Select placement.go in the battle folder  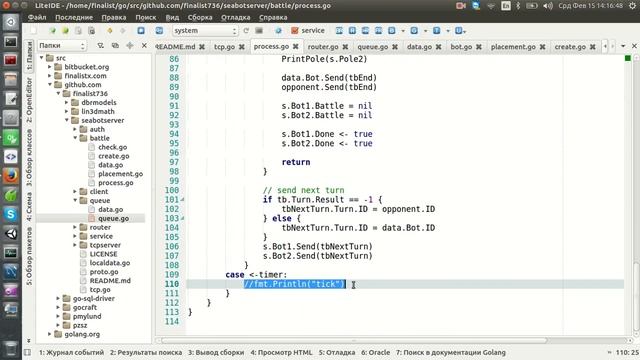pos(120,174)
